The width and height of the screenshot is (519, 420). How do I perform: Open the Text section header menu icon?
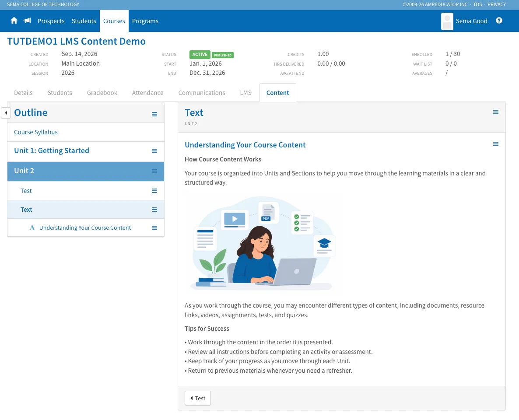[x=495, y=112]
